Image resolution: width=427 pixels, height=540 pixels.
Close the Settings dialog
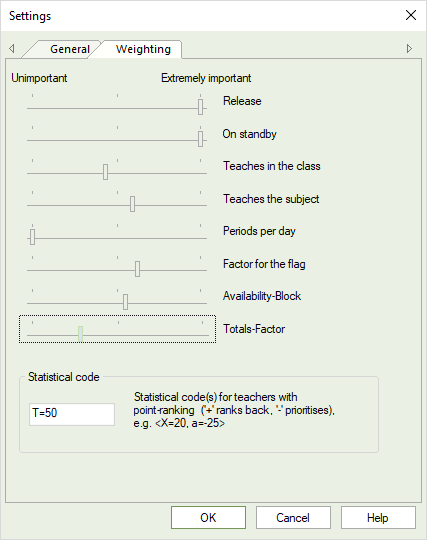pos(411,15)
